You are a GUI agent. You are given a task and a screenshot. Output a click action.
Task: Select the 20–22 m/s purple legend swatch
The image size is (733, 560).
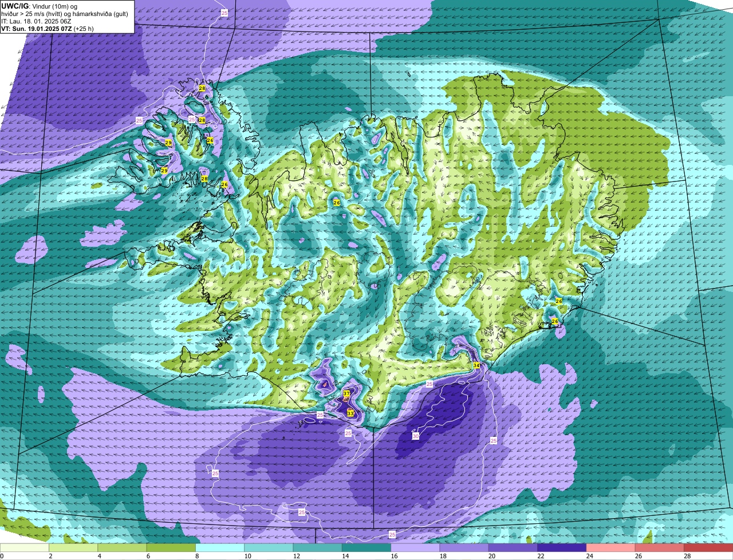click(513, 547)
